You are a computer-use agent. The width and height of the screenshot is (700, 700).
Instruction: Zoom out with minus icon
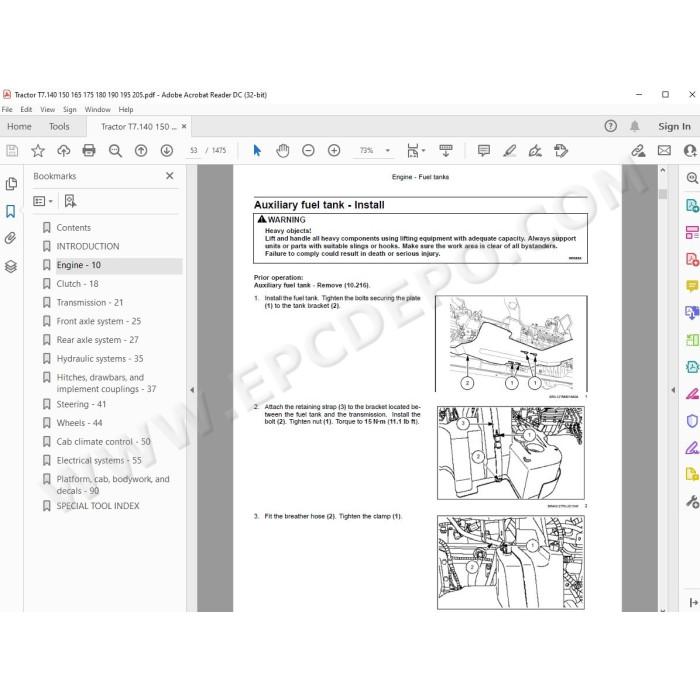pyautogui.click(x=308, y=150)
